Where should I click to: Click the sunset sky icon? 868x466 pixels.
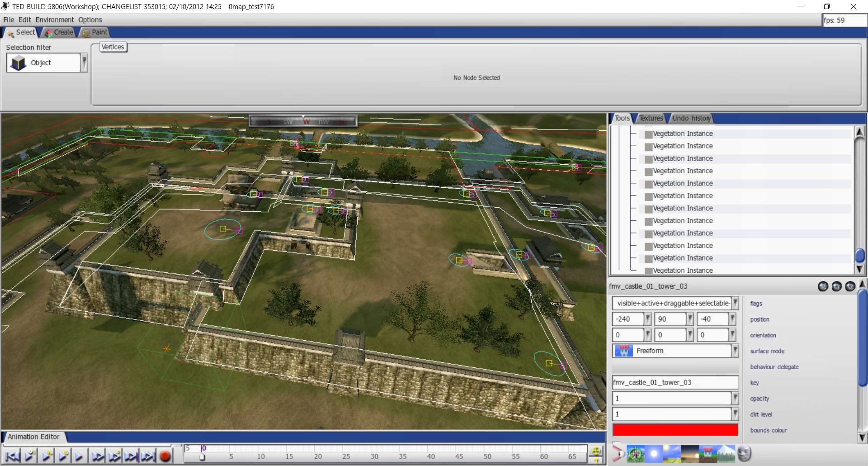click(x=690, y=454)
